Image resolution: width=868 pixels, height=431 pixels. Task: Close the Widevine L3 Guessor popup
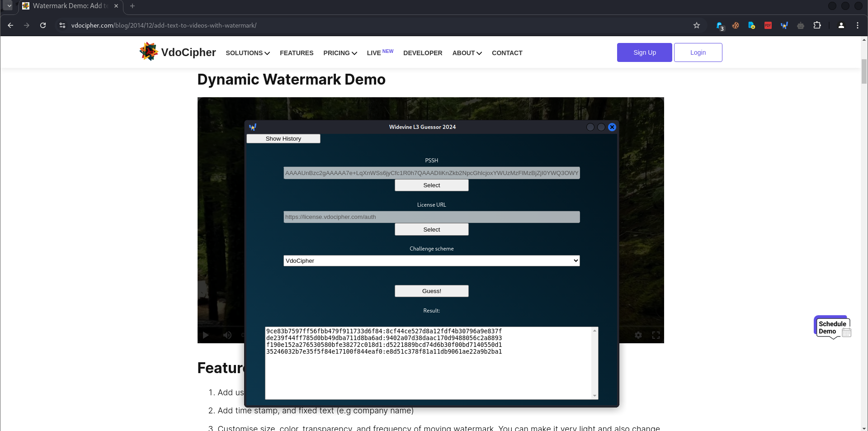tap(612, 127)
